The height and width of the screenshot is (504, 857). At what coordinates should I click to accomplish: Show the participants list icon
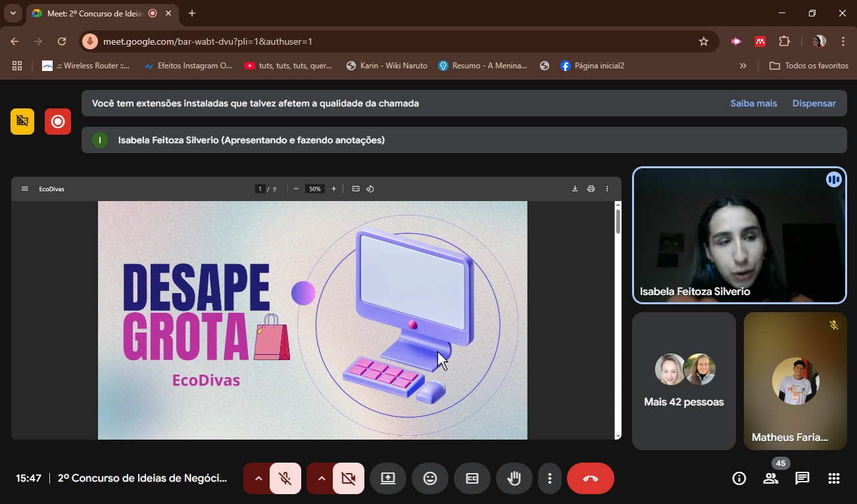tap(770, 478)
